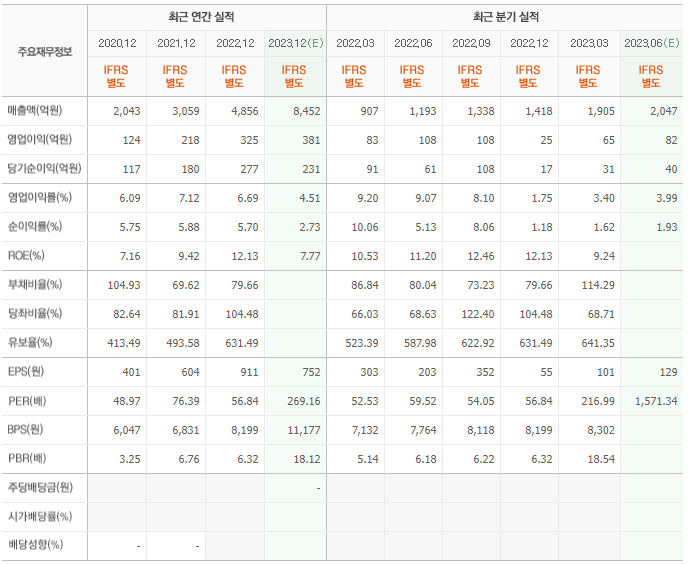Click the 216.99 PER value
The width and height of the screenshot is (688, 564).
pyautogui.click(x=598, y=401)
